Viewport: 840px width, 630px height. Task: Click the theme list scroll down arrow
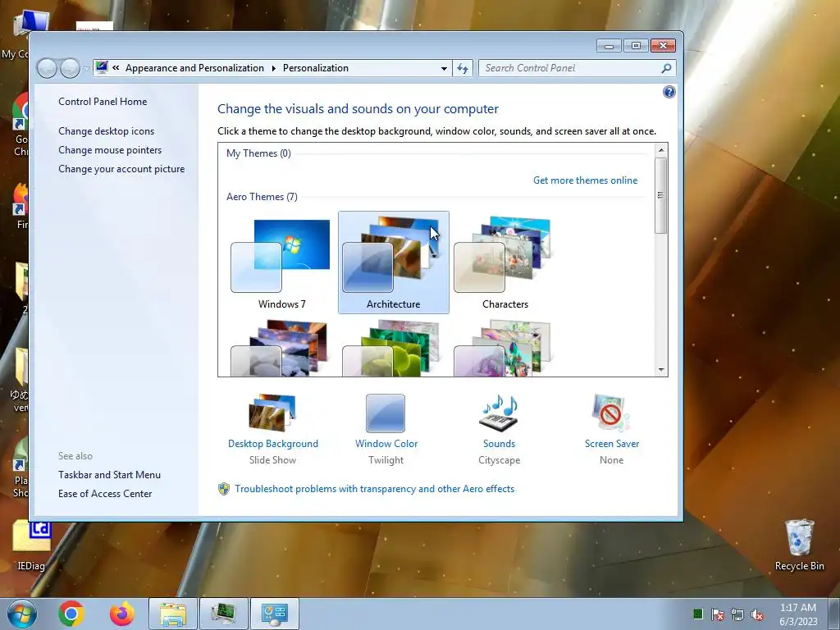[661, 370]
